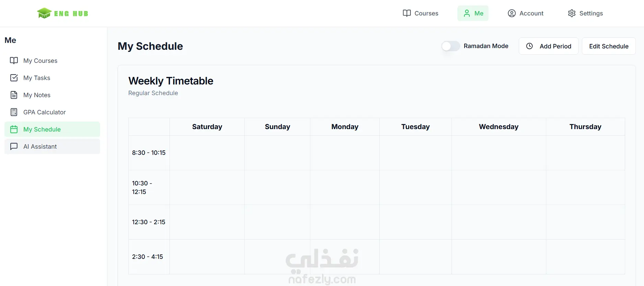Click the Add Period button label
644x286 pixels.
tap(555, 46)
